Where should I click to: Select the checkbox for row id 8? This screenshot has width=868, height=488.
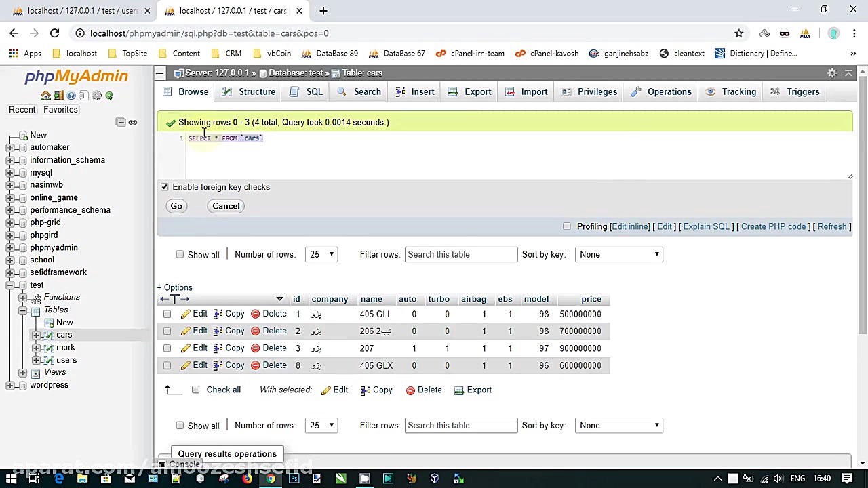[x=167, y=365]
